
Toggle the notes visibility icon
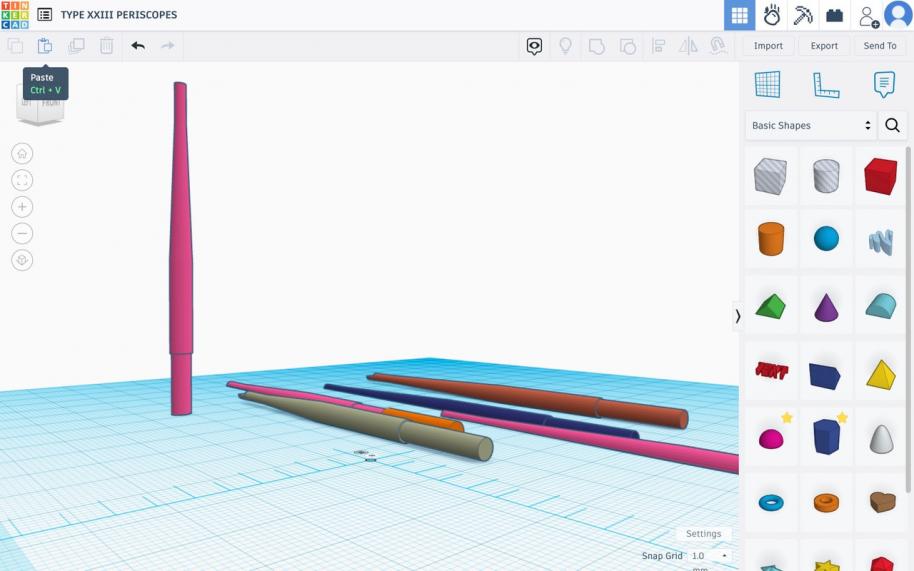click(535, 46)
